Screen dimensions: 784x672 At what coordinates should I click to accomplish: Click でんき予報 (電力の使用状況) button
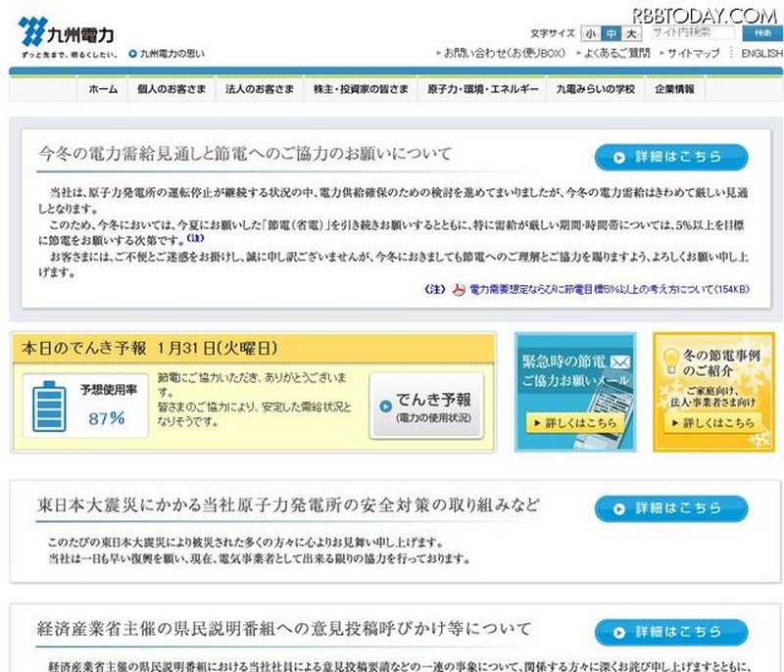(x=426, y=406)
